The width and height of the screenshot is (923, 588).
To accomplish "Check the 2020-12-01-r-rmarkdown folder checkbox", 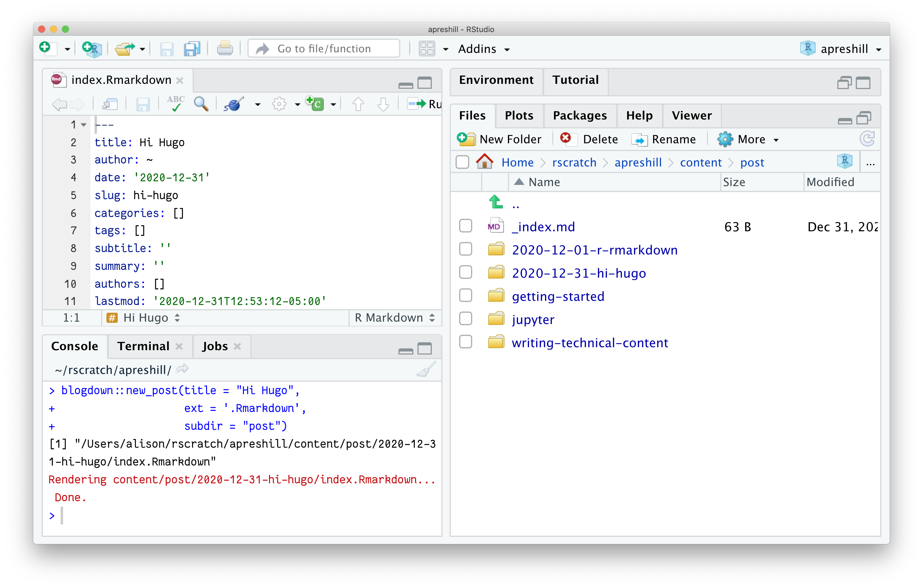I will [x=466, y=249].
